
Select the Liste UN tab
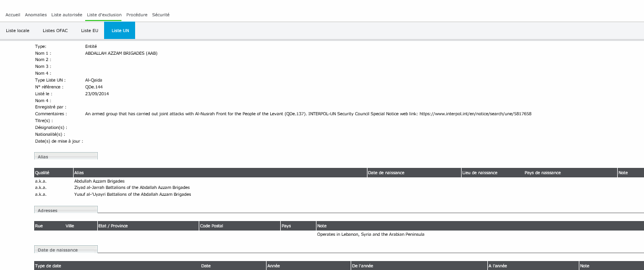pos(120,31)
